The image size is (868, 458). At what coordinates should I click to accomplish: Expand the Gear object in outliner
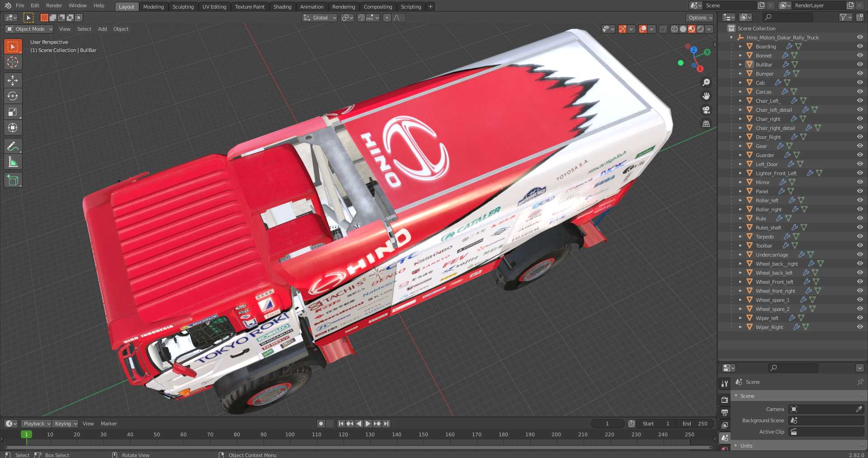pos(740,146)
